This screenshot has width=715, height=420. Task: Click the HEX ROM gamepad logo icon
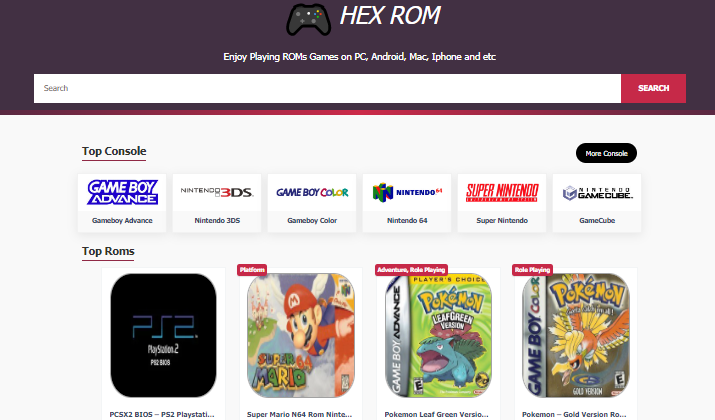coord(308,20)
